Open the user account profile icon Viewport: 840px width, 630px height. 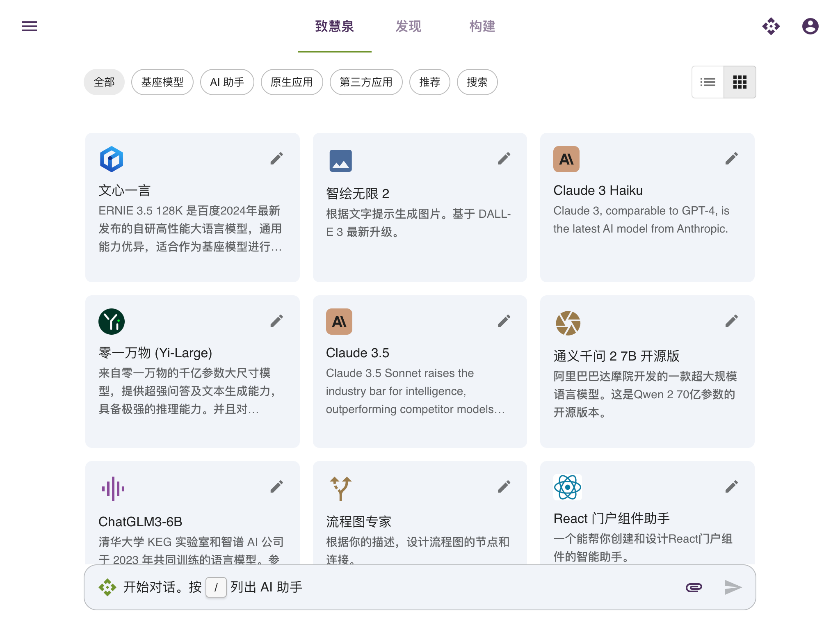click(x=810, y=26)
